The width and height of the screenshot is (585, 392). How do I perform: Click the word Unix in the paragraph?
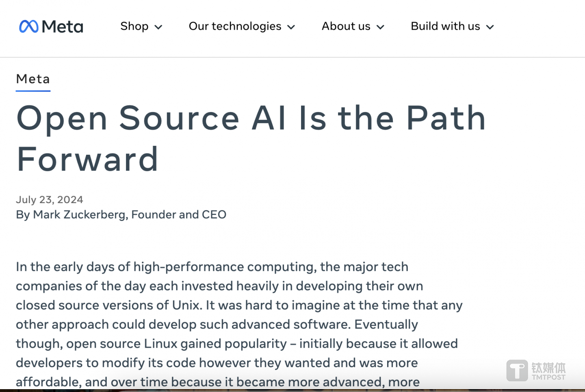tap(186, 305)
